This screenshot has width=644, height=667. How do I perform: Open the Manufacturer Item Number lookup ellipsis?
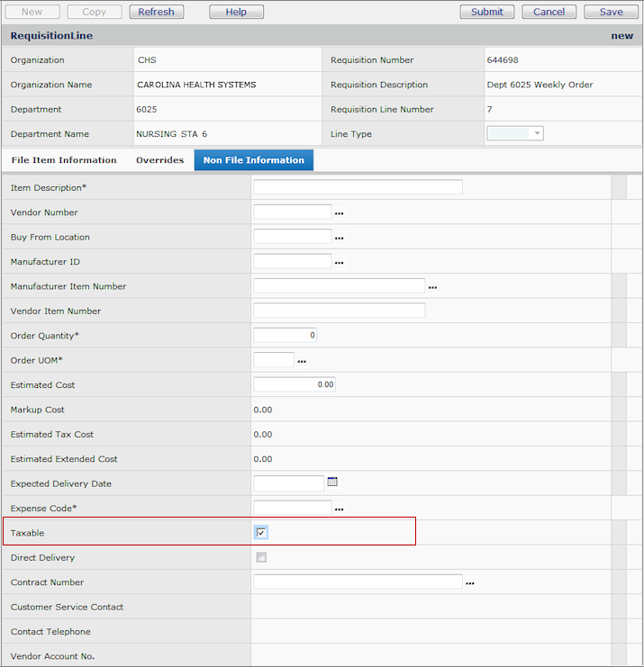point(432,288)
